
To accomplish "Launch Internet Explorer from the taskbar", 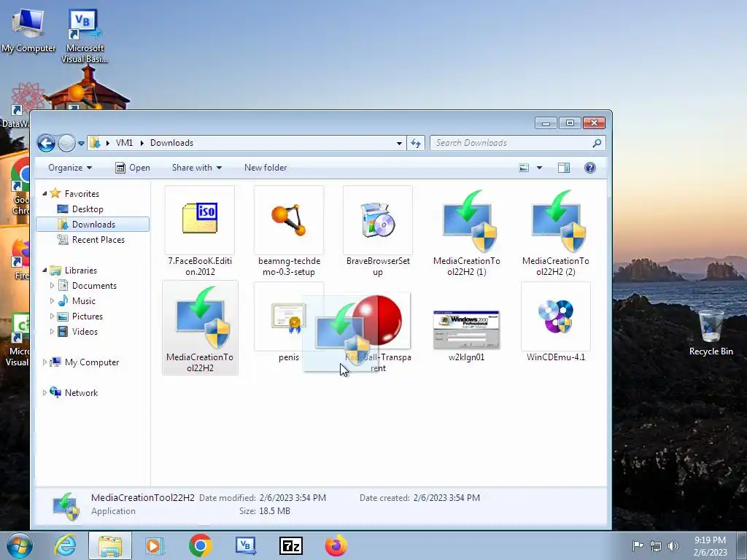I will [65, 545].
